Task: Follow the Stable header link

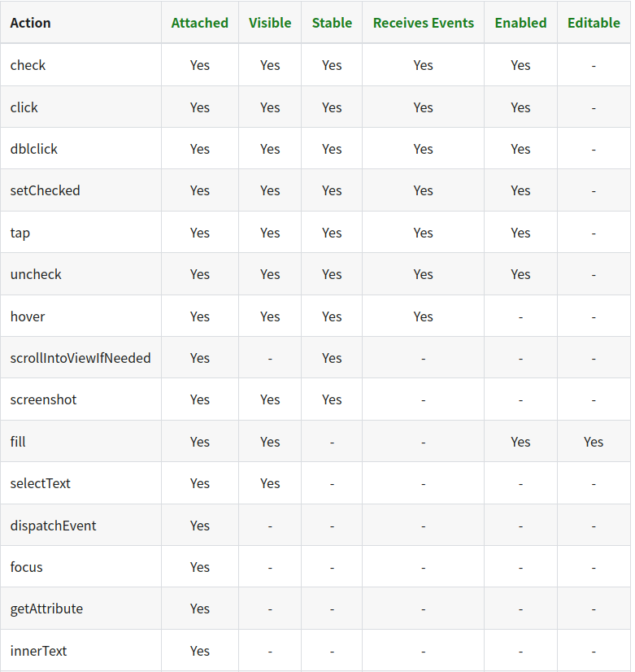Action: 332,23
